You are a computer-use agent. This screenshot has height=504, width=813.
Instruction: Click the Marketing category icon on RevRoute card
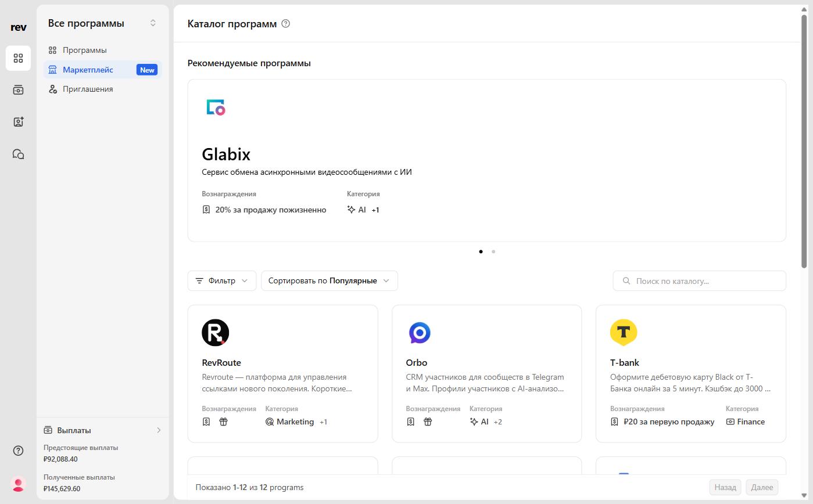pos(270,422)
